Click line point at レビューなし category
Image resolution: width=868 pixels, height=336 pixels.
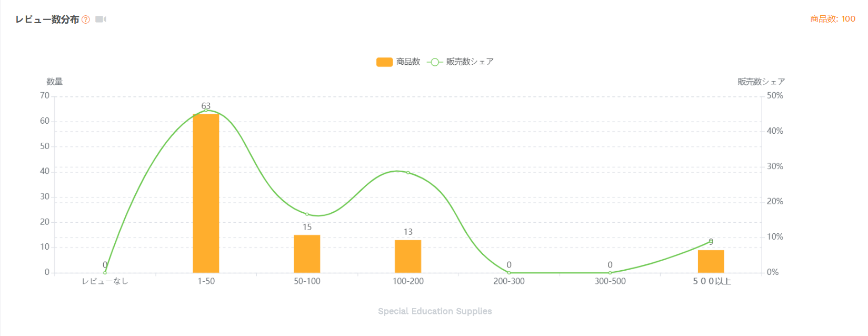(105, 272)
